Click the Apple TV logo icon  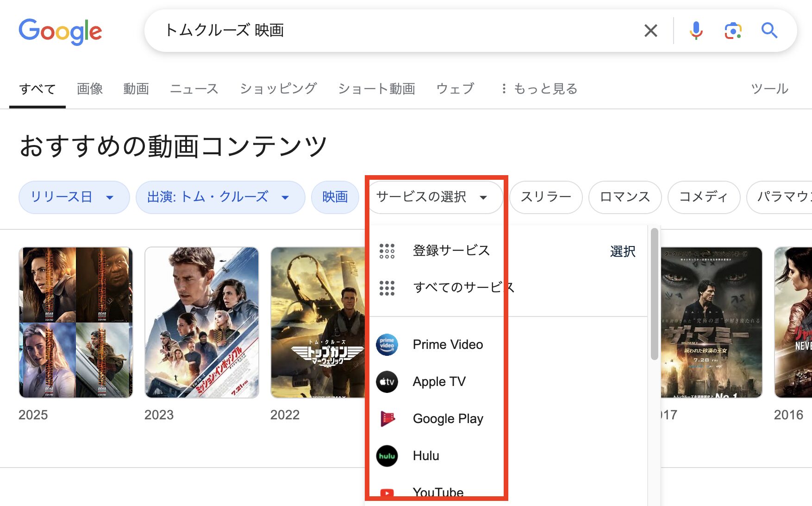387,382
